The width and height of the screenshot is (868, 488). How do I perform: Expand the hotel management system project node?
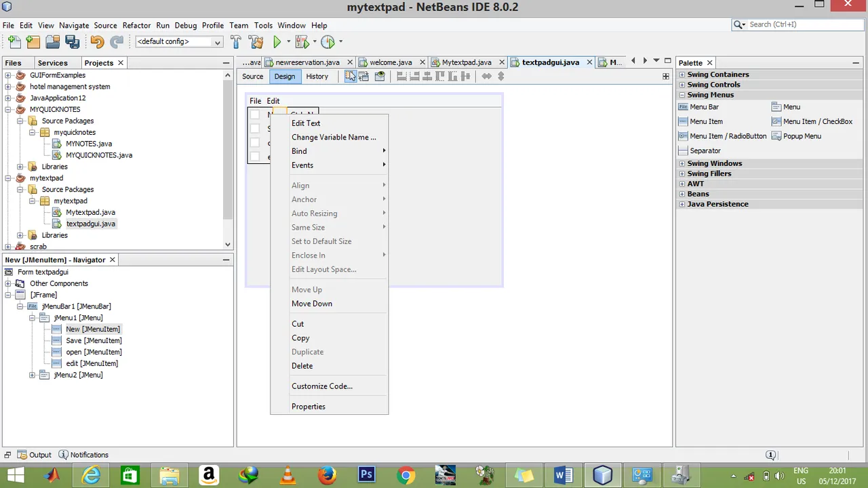8,87
